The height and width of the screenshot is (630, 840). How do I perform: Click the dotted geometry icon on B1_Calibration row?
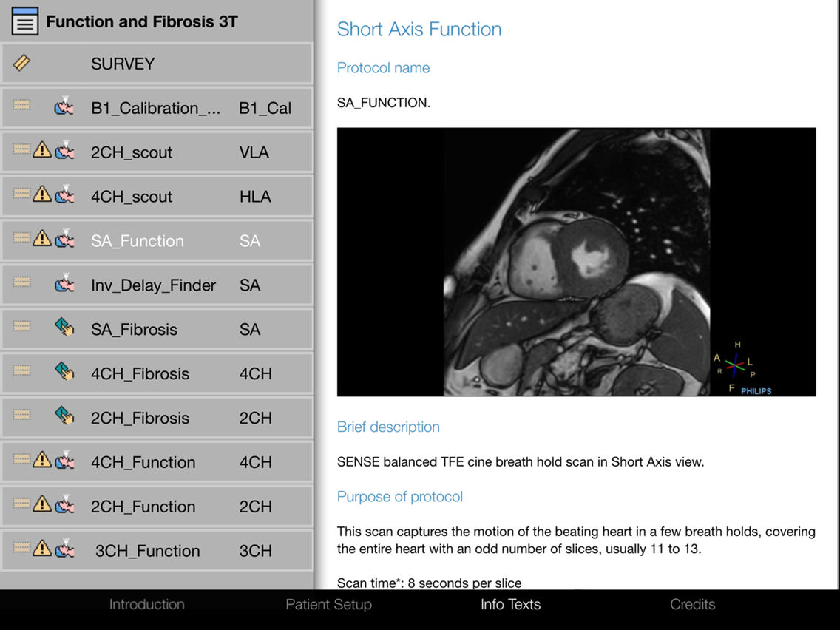[21, 106]
